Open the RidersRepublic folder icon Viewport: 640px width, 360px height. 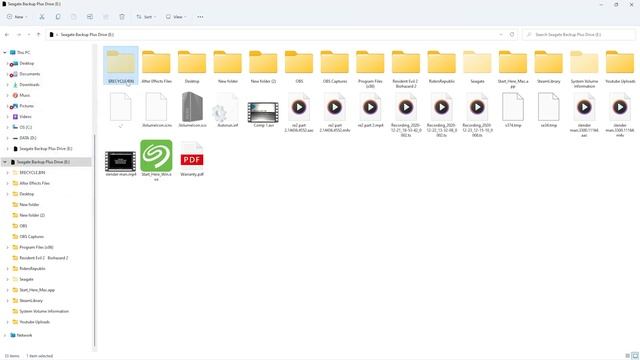click(442, 62)
